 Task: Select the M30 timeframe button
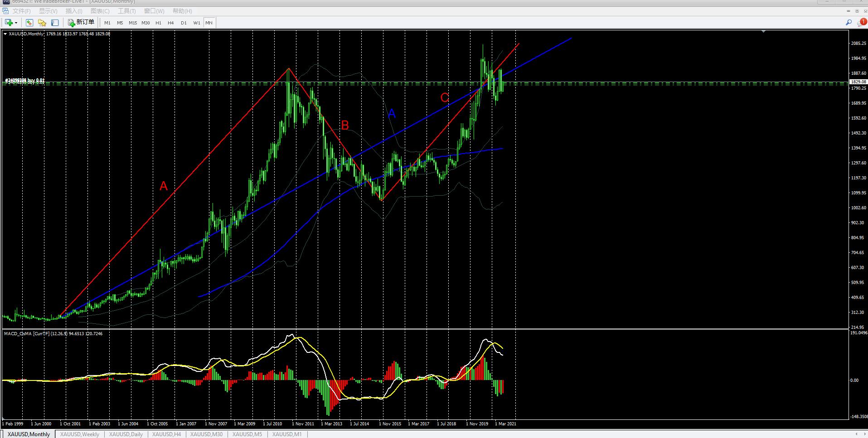[145, 23]
